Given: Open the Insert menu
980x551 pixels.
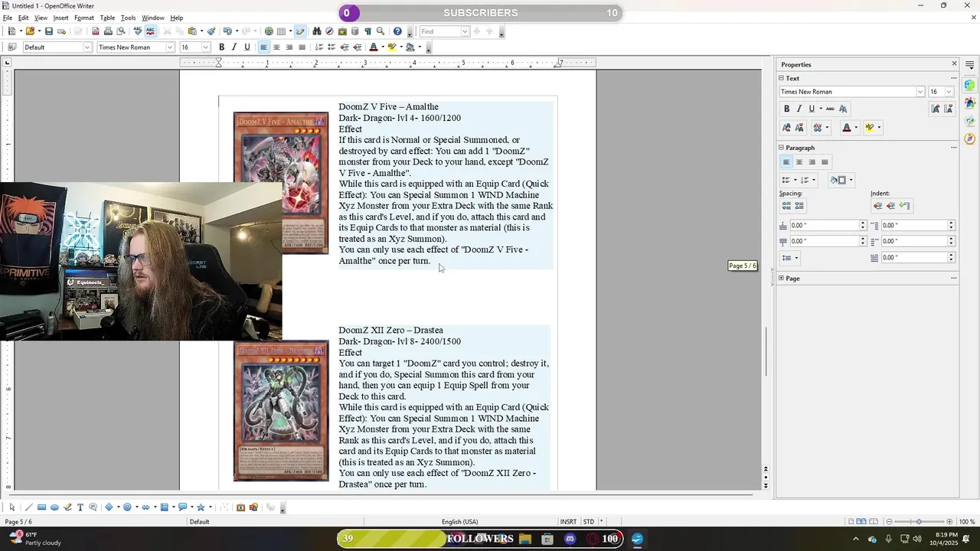Looking at the screenshot, I should pos(60,18).
